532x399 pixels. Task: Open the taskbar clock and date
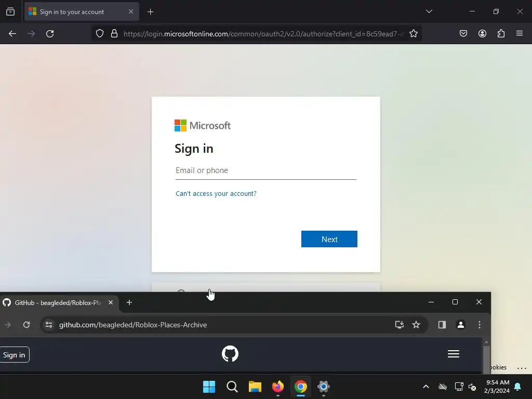tap(497, 387)
